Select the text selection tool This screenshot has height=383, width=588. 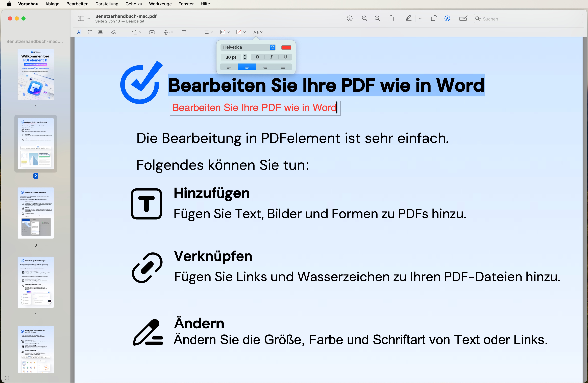click(79, 32)
